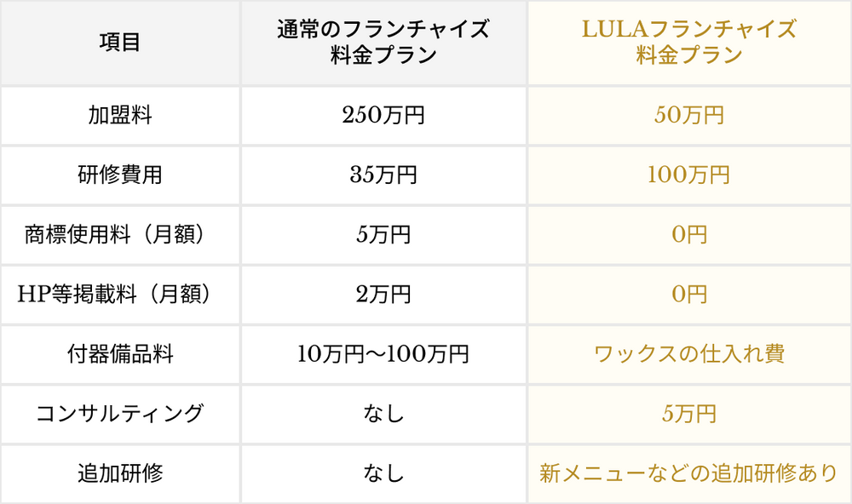
Task: Select the コンサルティング row label
Action: pos(120,415)
